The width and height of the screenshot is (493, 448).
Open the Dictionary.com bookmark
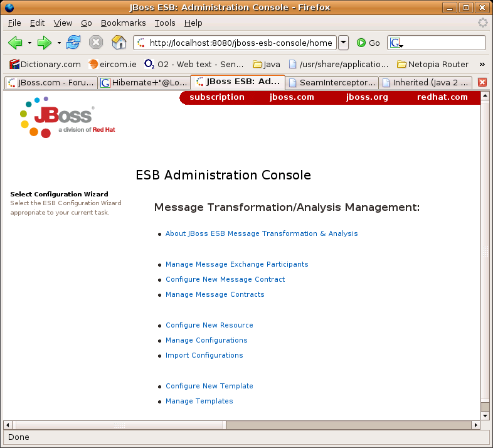45,64
